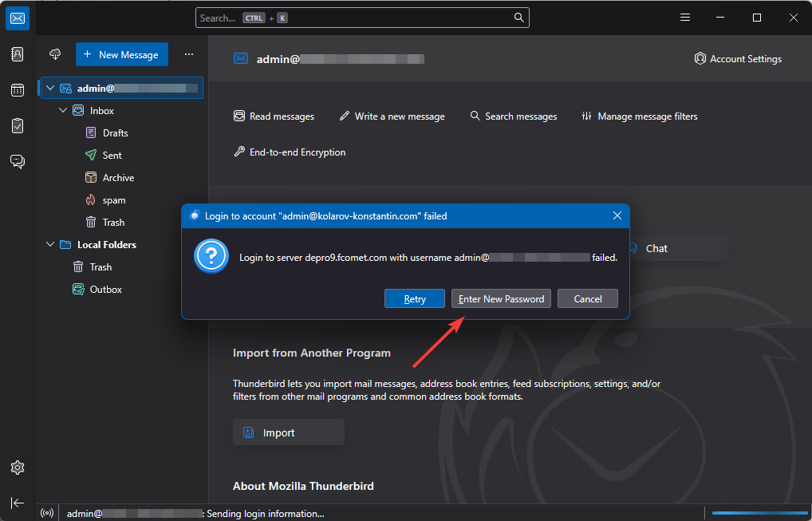This screenshot has height=521, width=812.
Task: Click 'Sending login information...' status text
Action: point(266,514)
